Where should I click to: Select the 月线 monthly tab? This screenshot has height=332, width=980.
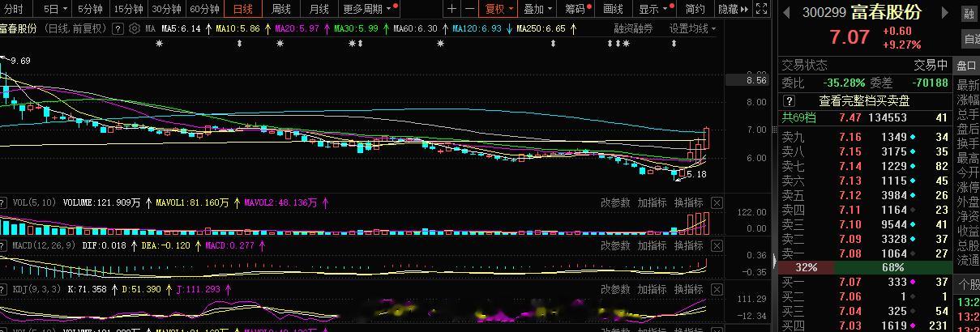tap(319, 9)
